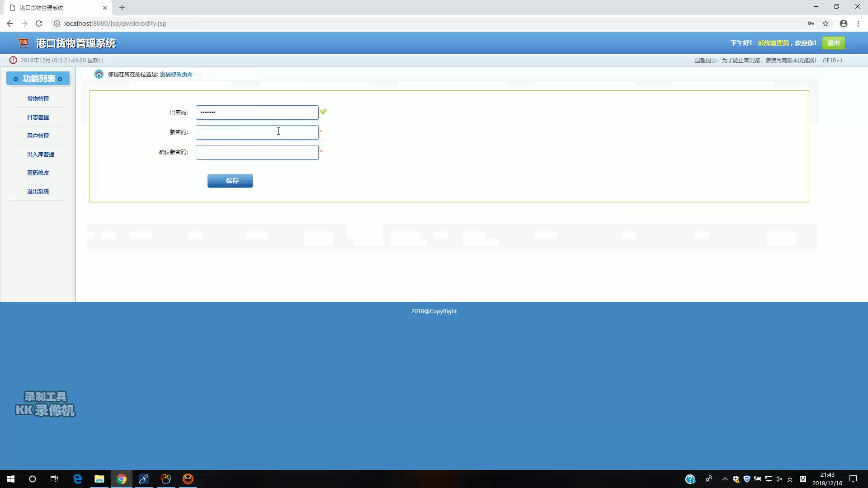Click the 保存 save button

(230, 181)
